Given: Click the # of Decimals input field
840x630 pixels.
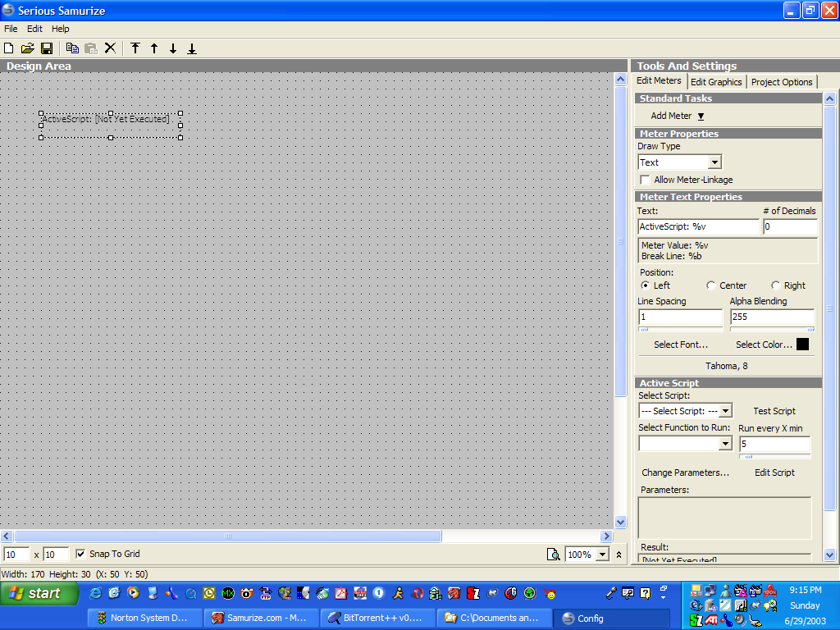Looking at the screenshot, I should click(790, 226).
